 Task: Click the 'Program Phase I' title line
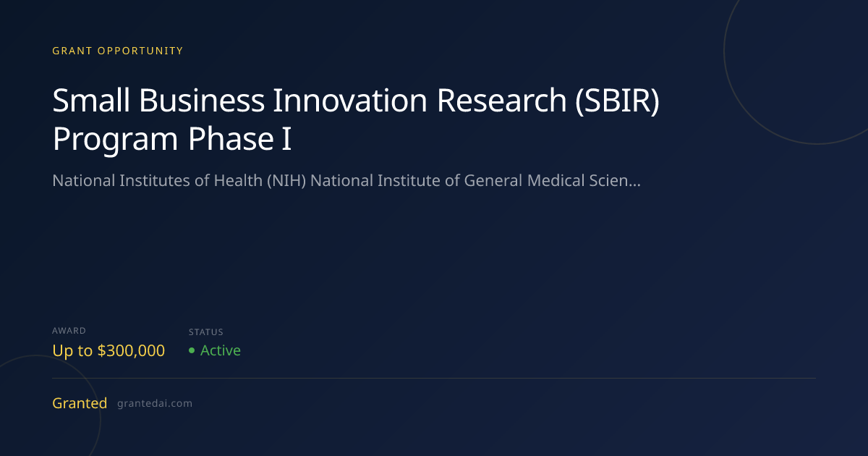click(x=172, y=139)
